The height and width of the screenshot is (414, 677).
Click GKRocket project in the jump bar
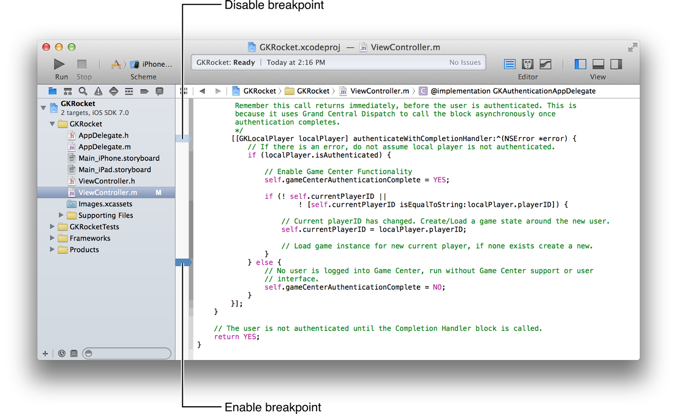[254, 91]
